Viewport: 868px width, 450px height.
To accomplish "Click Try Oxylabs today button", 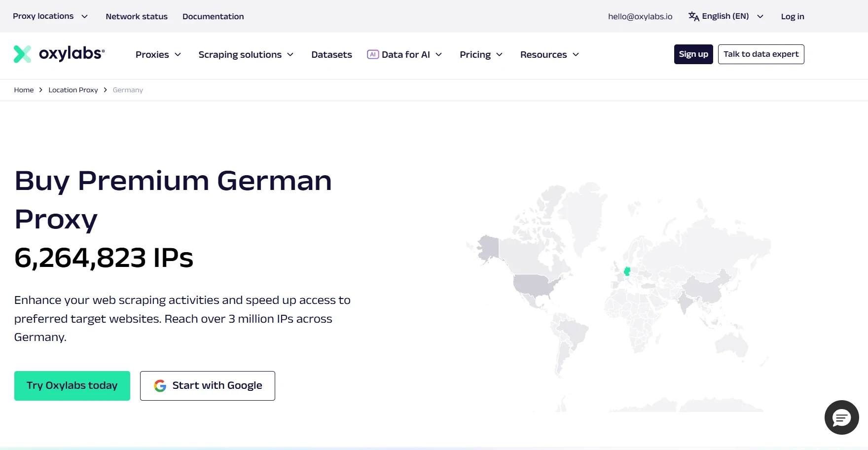I will click(x=72, y=386).
